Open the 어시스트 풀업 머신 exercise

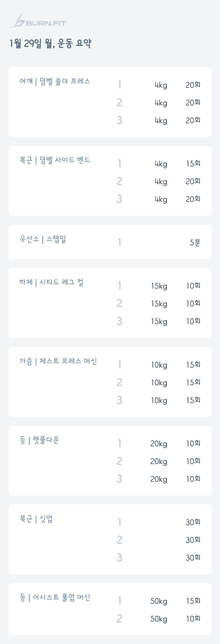pyautogui.click(x=55, y=598)
